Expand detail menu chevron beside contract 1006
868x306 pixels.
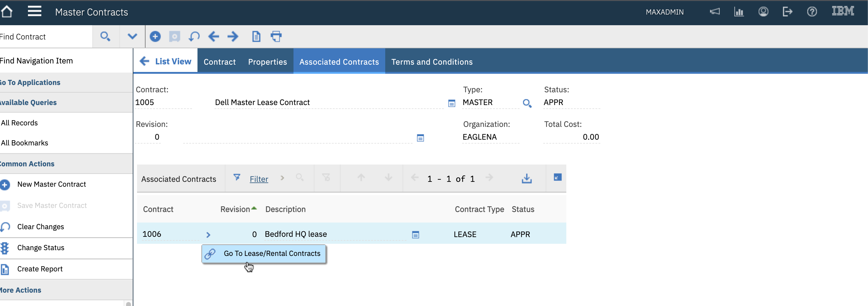208,235
